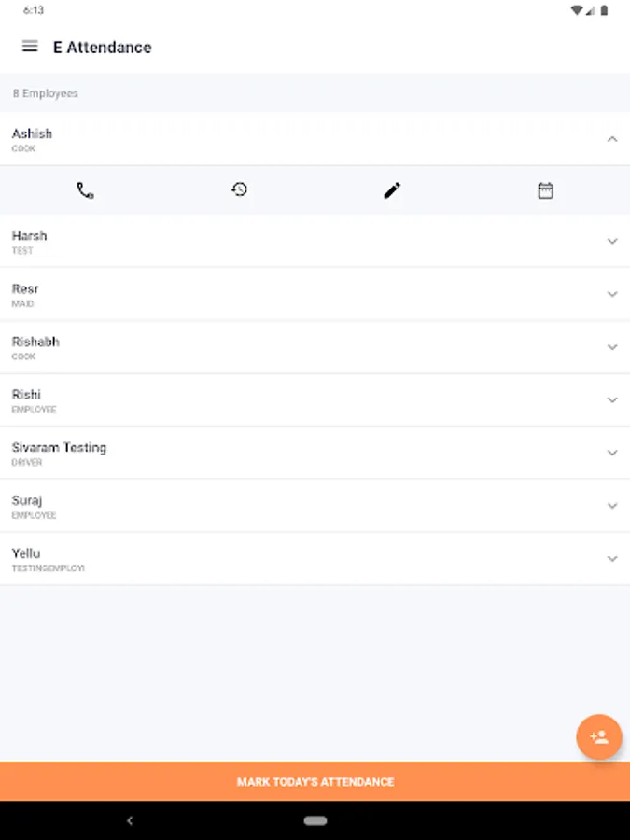This screenshot has width=630, height=840.
Task: Open the hamburger navigation menu
Action: [x=30, y=47]
